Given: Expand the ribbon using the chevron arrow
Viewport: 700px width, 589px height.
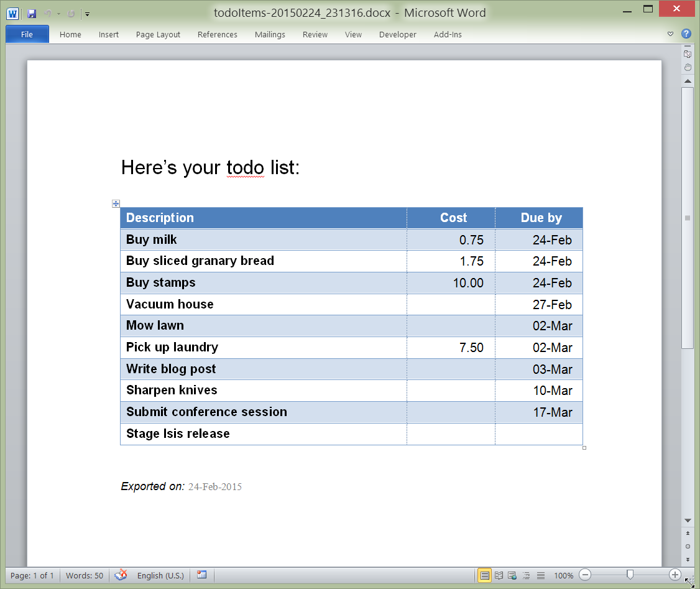Looking at the screenshot, I should [670, 34].
